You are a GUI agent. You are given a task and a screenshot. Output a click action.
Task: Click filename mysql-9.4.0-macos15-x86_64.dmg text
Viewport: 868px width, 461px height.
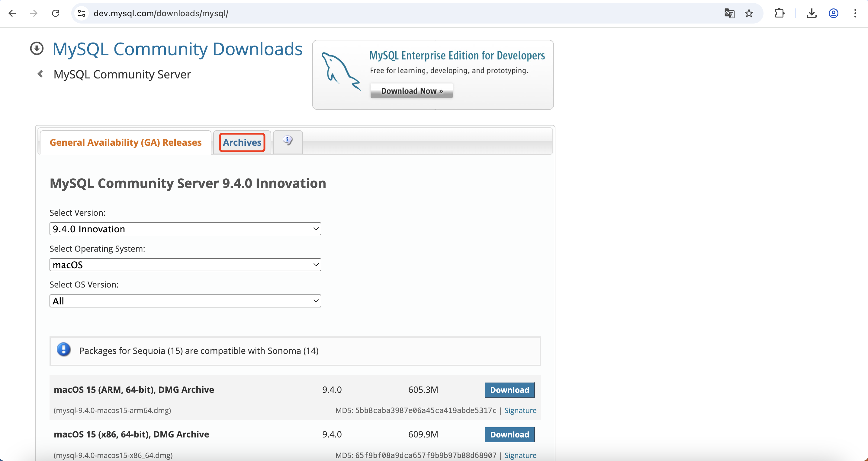point(113,455)
